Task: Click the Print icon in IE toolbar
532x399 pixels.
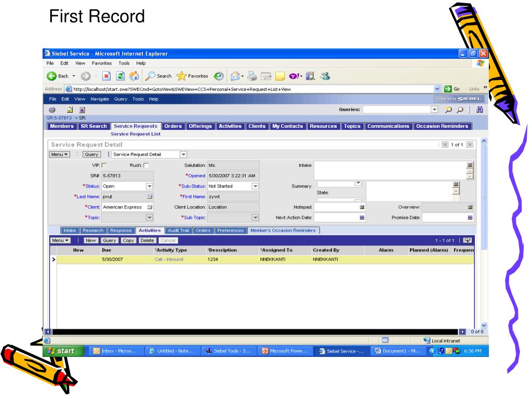Action: [252, 76]
